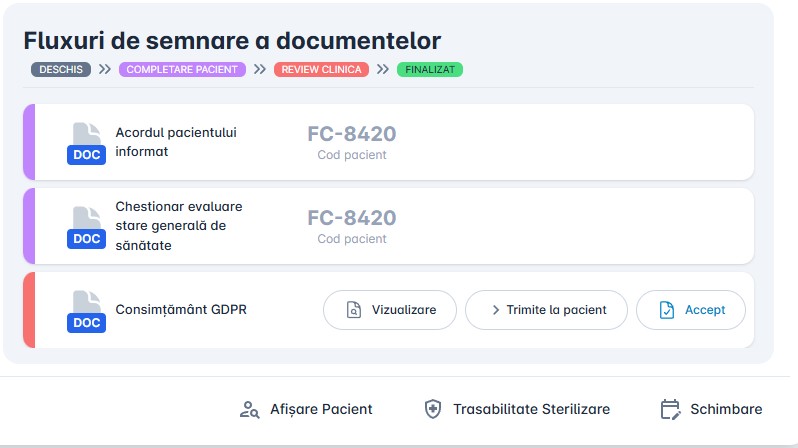Click the calendar edit icon beside Schimbare
This screenshot has width=798, height=448.
click(671, 409)
